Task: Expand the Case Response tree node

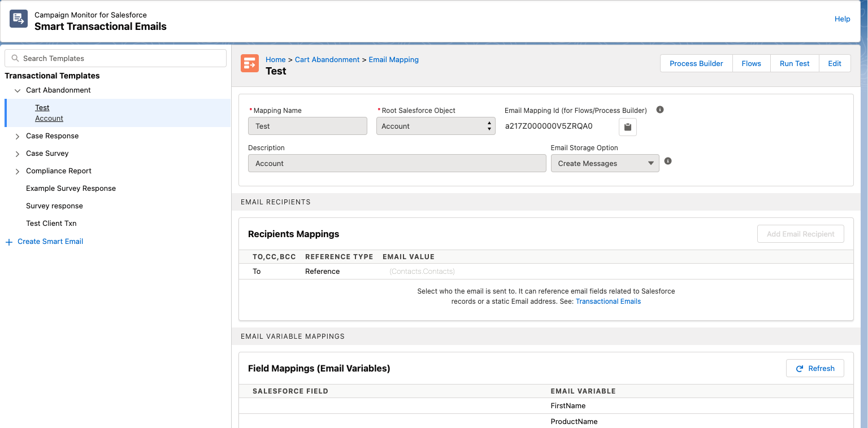Action: [x=18, y=136]
